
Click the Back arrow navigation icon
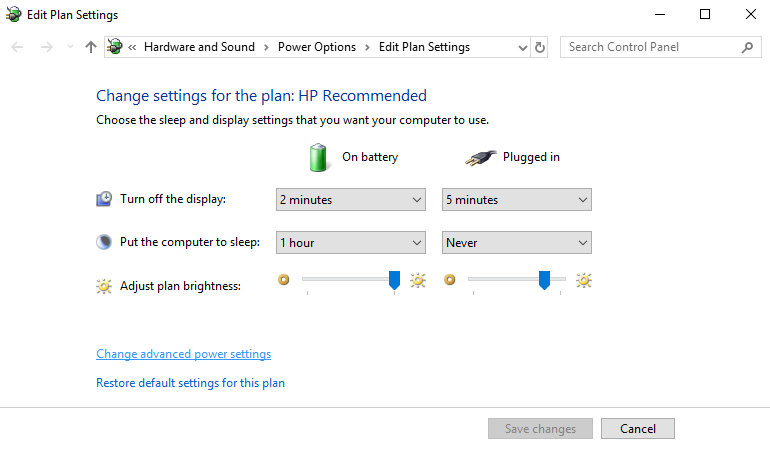coord(17,47)
